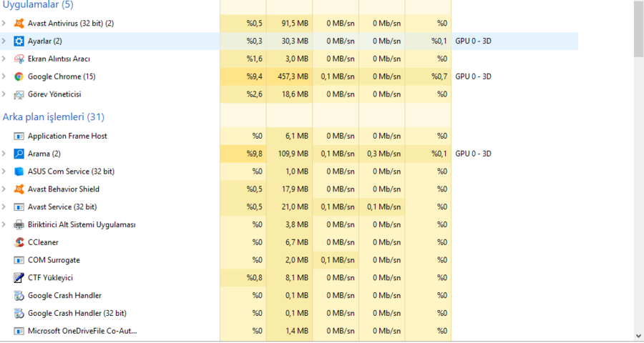This screenshot has width=644, height=343.
Task: Select the CCleaner process name
Action: [x=43, y=242]
